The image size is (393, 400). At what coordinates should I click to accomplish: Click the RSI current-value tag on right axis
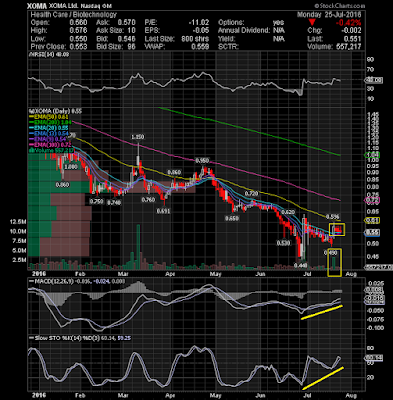tap(375, 80)
